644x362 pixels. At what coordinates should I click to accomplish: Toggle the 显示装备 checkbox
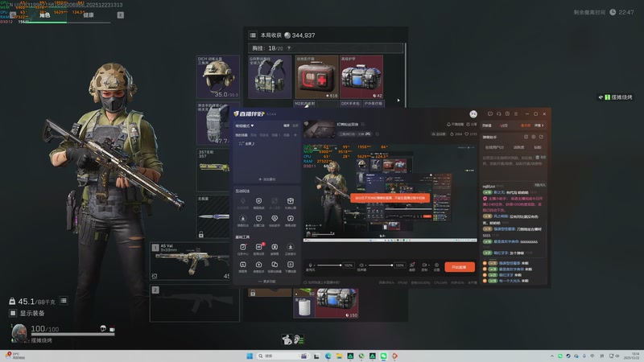coord(13,313)
